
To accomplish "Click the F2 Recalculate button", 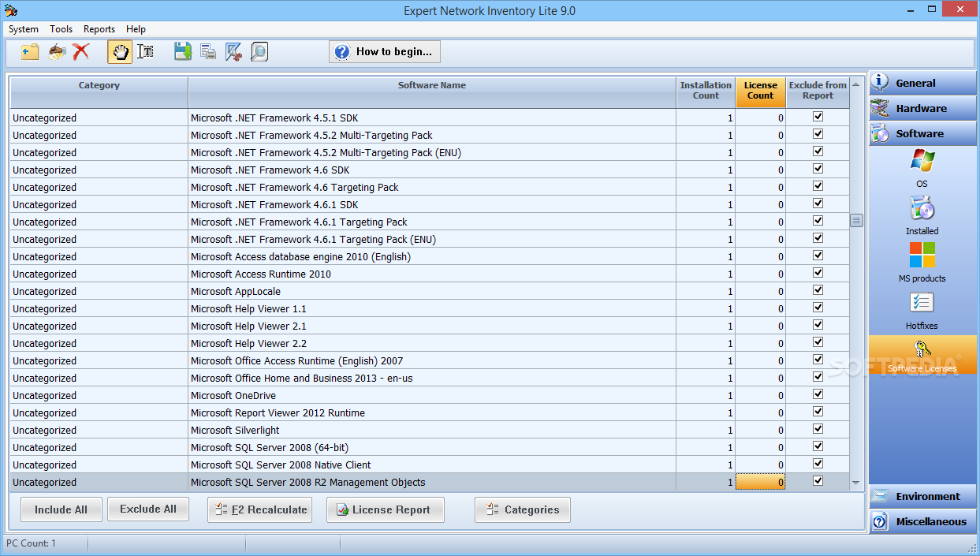I will (x=259, y=509).
